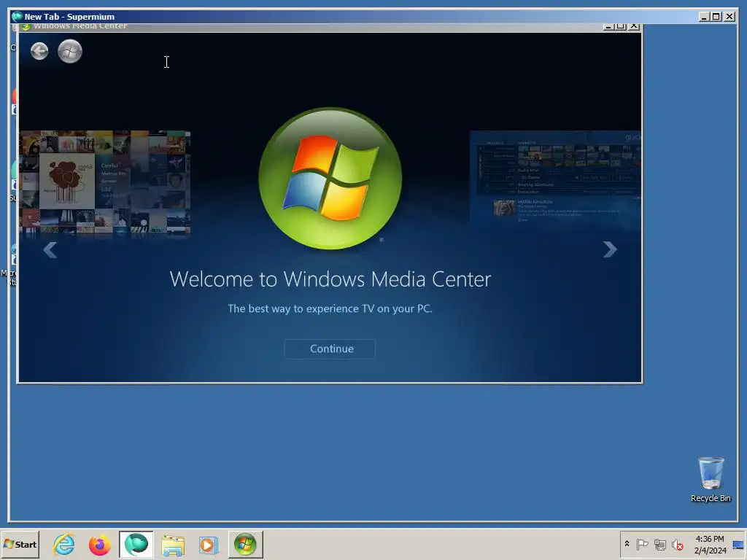
Task: Click Continue in the Media Center welcome screen
Action: (330, 349)
